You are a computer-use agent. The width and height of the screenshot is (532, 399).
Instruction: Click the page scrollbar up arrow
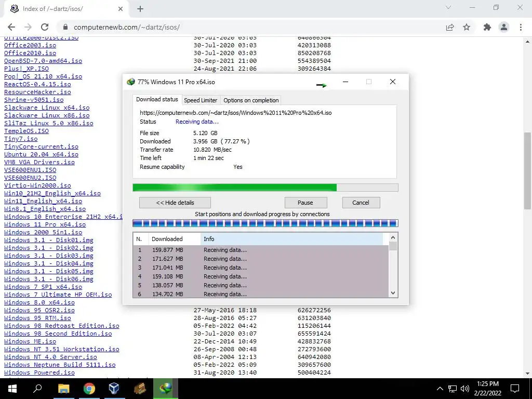click(528, 42)
